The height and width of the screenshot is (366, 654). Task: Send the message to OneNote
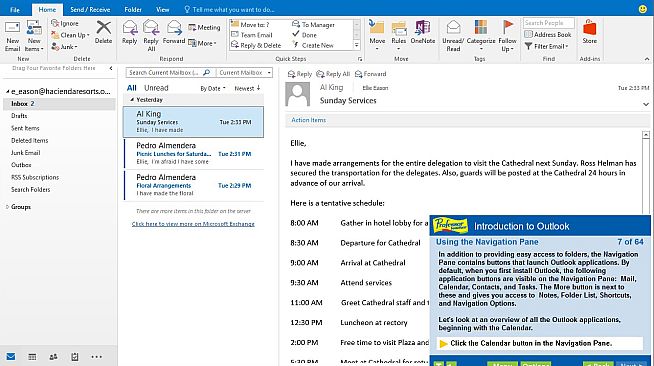pos(423,33)
